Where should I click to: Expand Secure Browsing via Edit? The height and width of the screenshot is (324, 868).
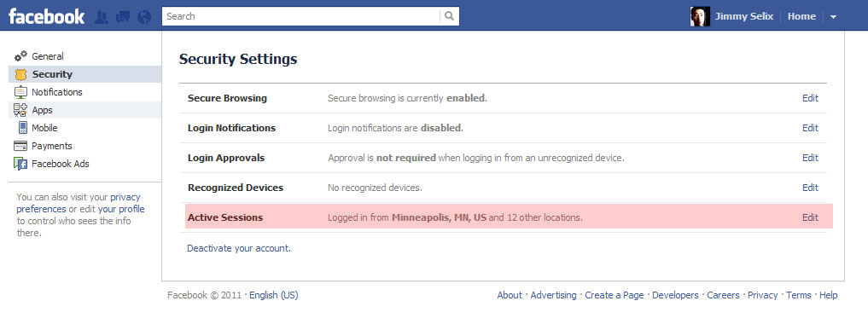click(x=810, y=98)
